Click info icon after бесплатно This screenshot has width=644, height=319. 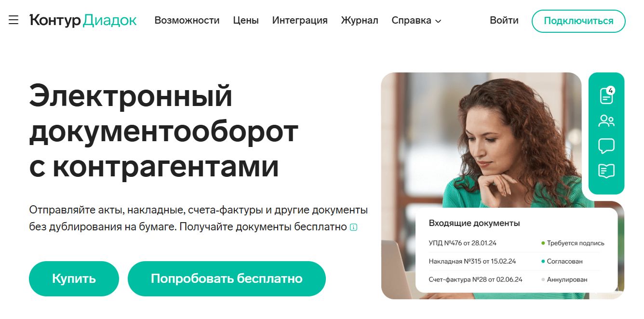(353, 227)
